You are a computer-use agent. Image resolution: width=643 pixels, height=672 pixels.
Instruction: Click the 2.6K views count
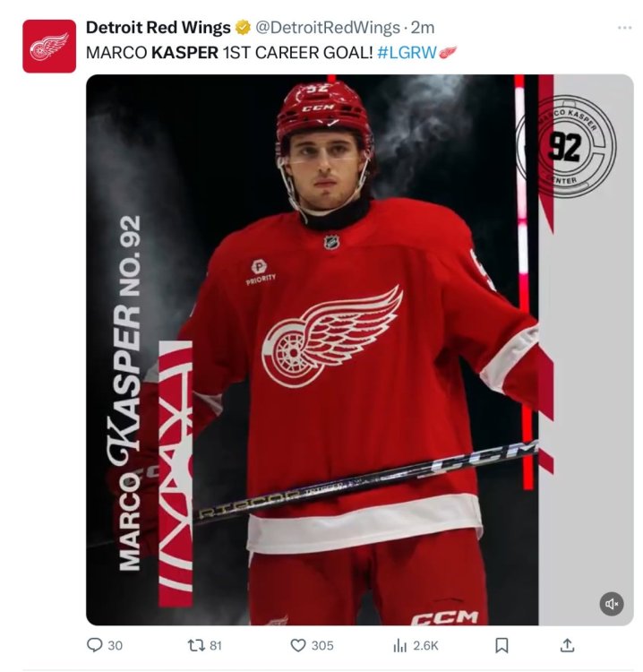point(425,645)
